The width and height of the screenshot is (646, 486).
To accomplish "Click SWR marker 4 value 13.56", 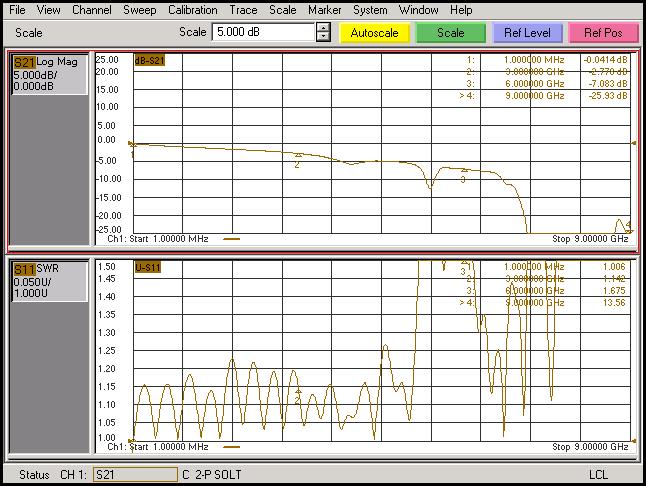I will [x=614, y=303].
